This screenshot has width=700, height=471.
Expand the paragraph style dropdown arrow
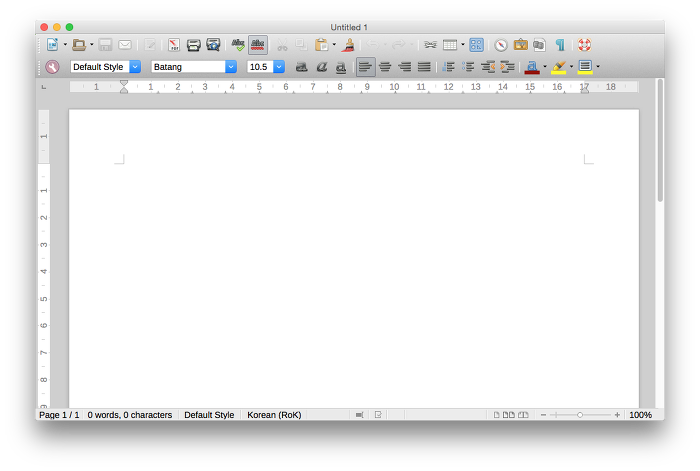coord(135,67)
